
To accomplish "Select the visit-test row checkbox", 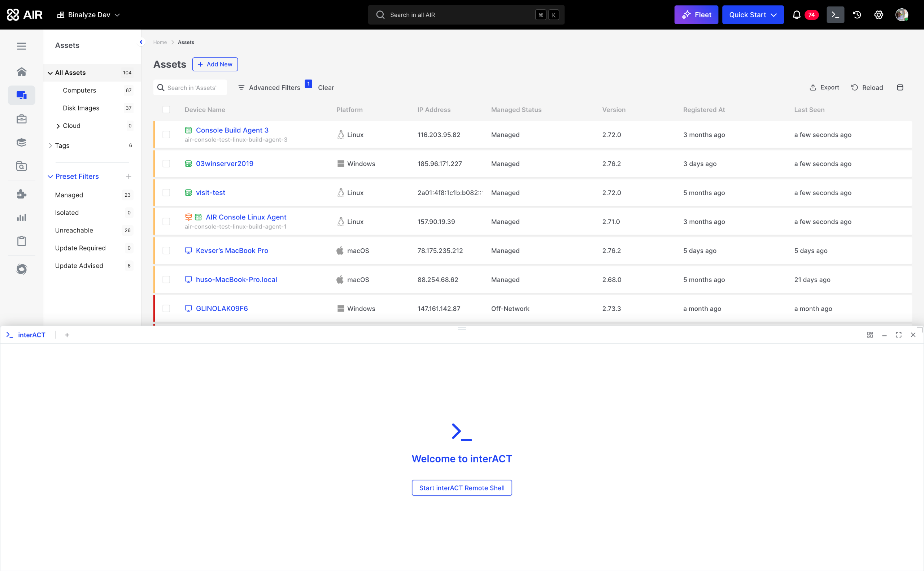I will 166,193.
